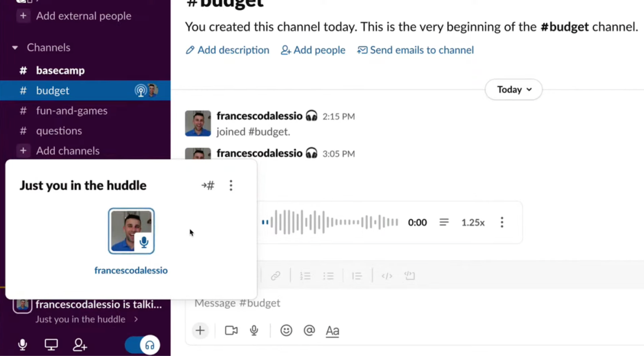Insert code block formatting
Screen dimensions: 644x356
point(409,276)
